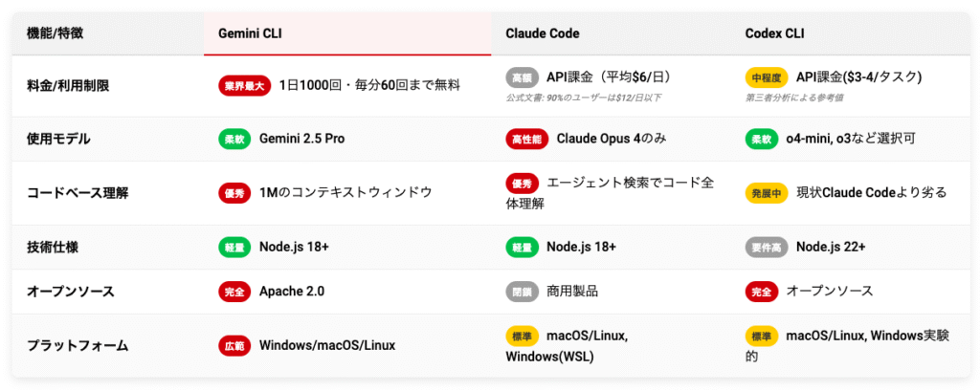Click the text Windows/macOS/Linux
The height and width of the screenshot is (391, 980).
pyautogui.click(x=327, y=345)
